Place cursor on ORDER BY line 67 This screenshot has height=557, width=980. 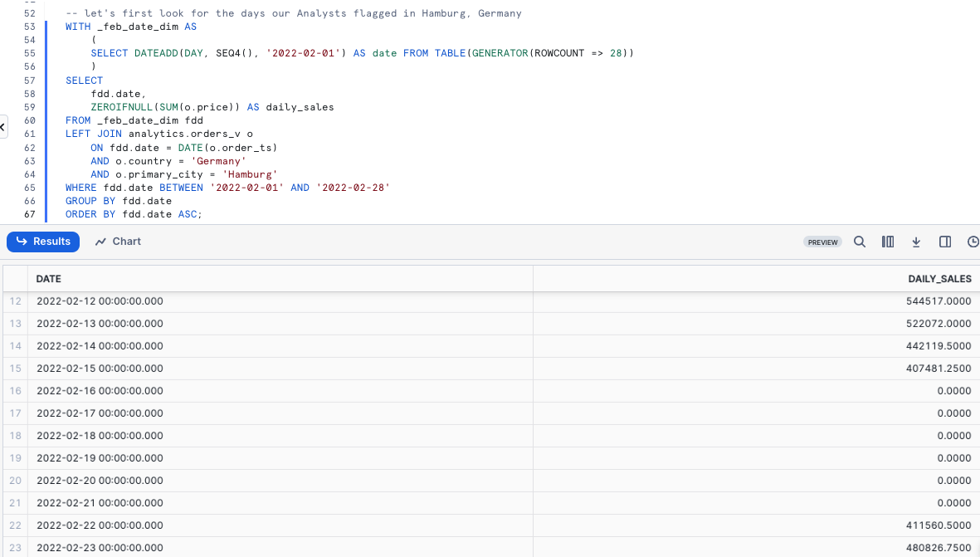tap(133, 214)
